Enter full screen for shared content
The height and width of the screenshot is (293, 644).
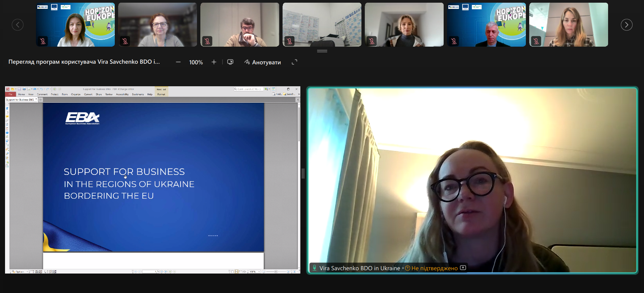pos(294,62)
